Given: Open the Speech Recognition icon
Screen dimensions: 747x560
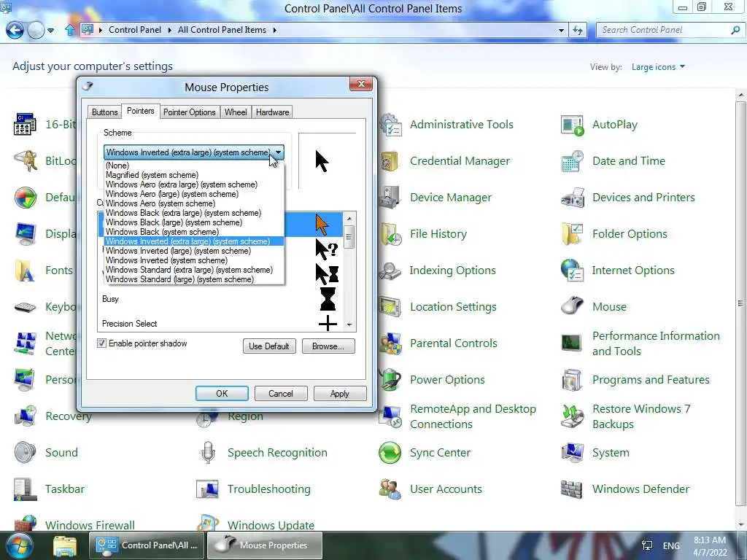Looking at the screenshot, I should click(208, 452).
